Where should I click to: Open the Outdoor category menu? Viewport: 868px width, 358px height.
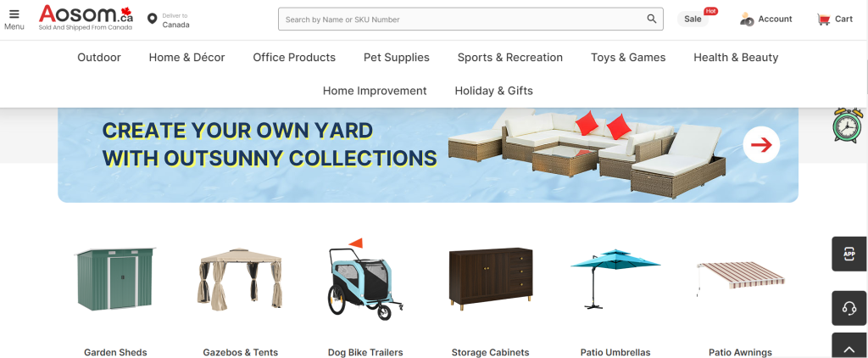click(x=99, y=58)
